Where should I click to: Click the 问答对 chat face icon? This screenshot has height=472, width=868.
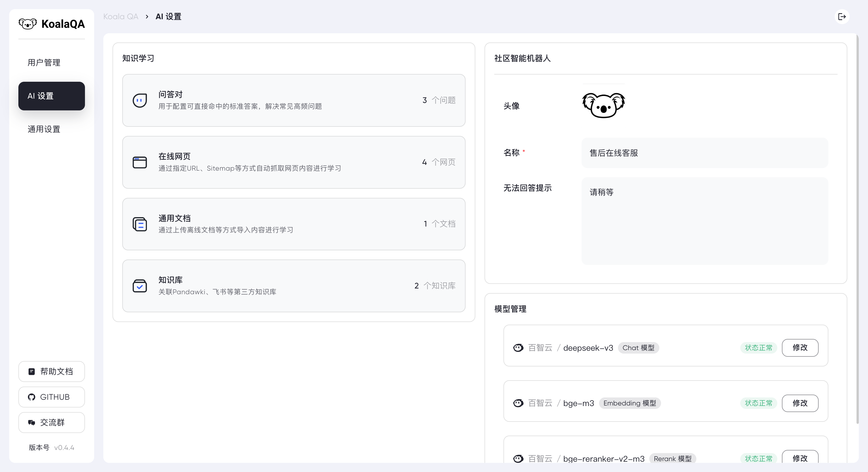[x=139, y=100]
